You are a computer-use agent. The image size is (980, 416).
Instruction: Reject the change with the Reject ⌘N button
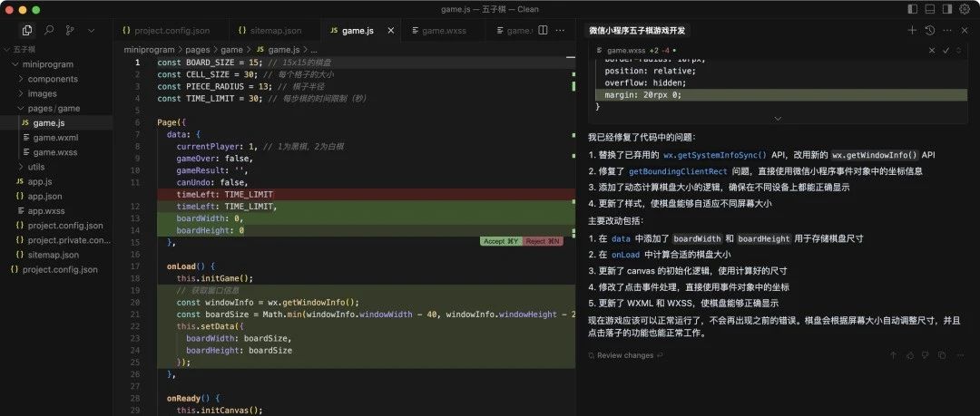542,241
